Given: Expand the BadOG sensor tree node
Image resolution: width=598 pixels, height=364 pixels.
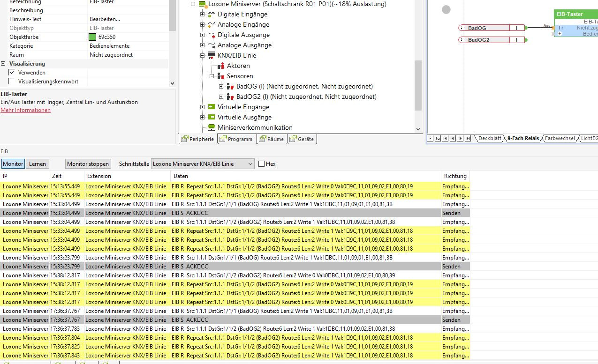Looking at the screenshot, I should tap(221, 86).
